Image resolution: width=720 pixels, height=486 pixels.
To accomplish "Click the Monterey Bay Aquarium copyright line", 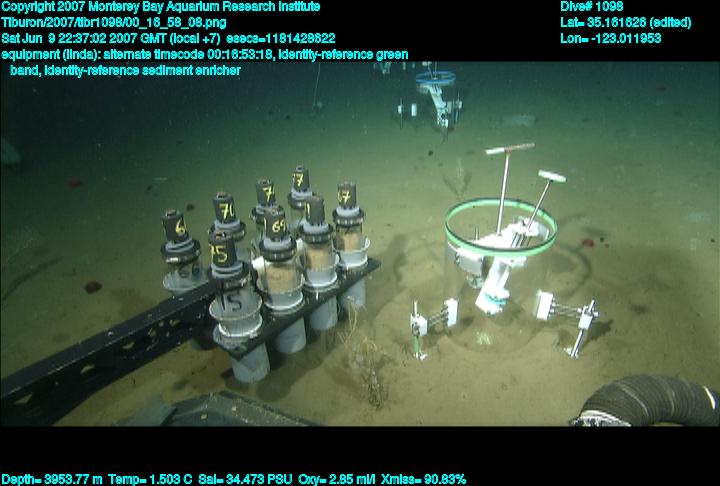I will 161,7.
